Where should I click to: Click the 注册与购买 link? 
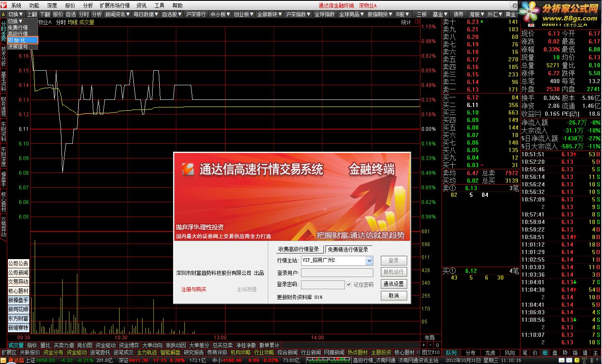pyautogui.click(x=194, y=289)
